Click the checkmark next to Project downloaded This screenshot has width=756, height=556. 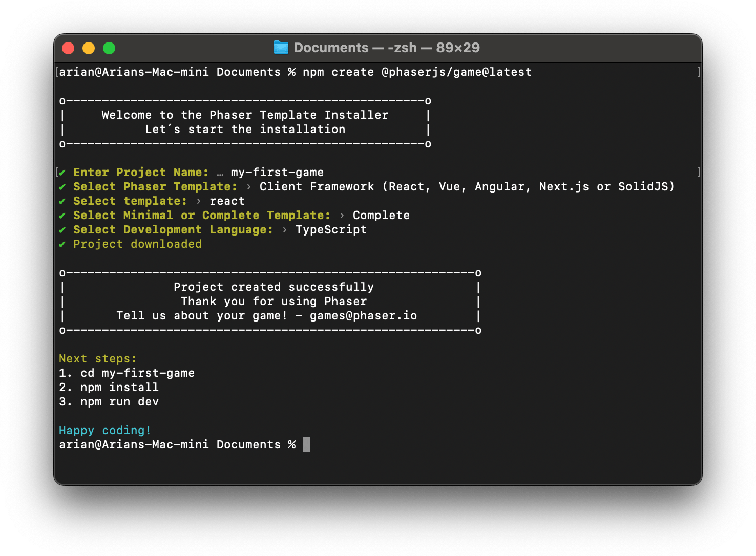(62, 244)
